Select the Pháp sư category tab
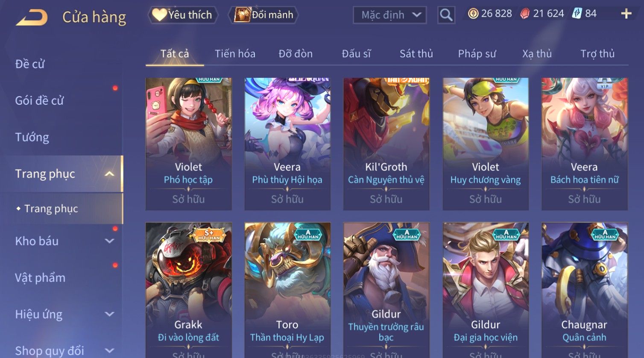644x358 pixels. click(x=477, y=54)
